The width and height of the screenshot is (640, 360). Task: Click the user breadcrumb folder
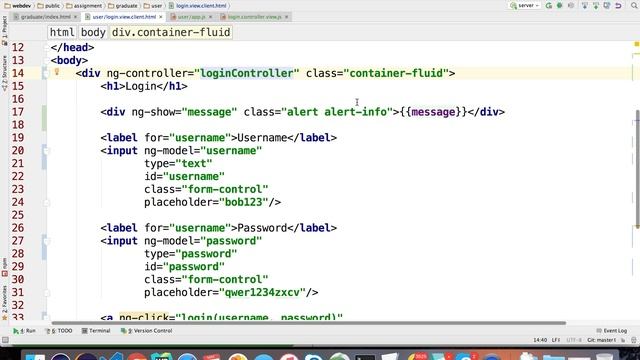pyautogui.click(x=153, y=6)
